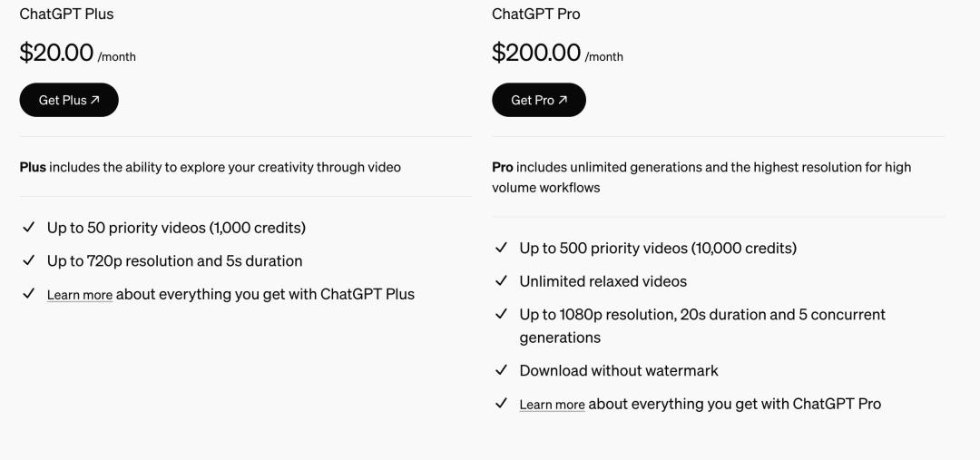The height and width of the screenshot is (460, 980).
Task: Open Learn more link for ChatGPT Pro
Action: coord(552,405)
